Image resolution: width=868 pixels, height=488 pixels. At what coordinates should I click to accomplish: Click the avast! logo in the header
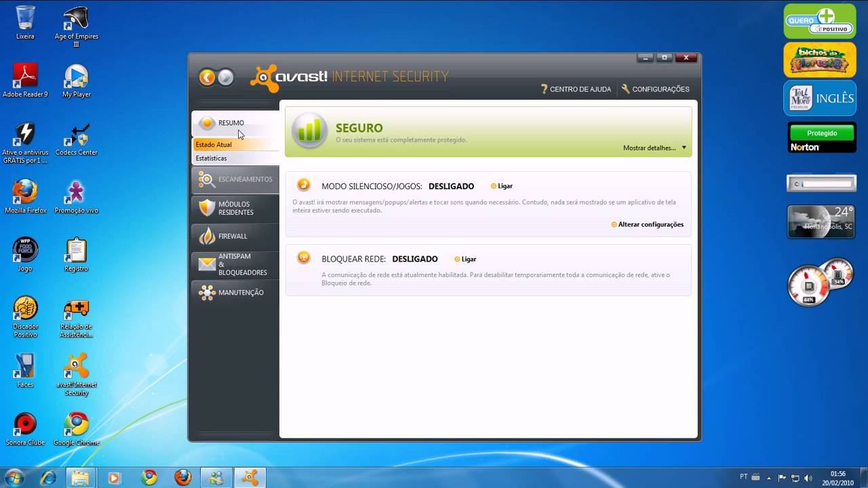290,77
